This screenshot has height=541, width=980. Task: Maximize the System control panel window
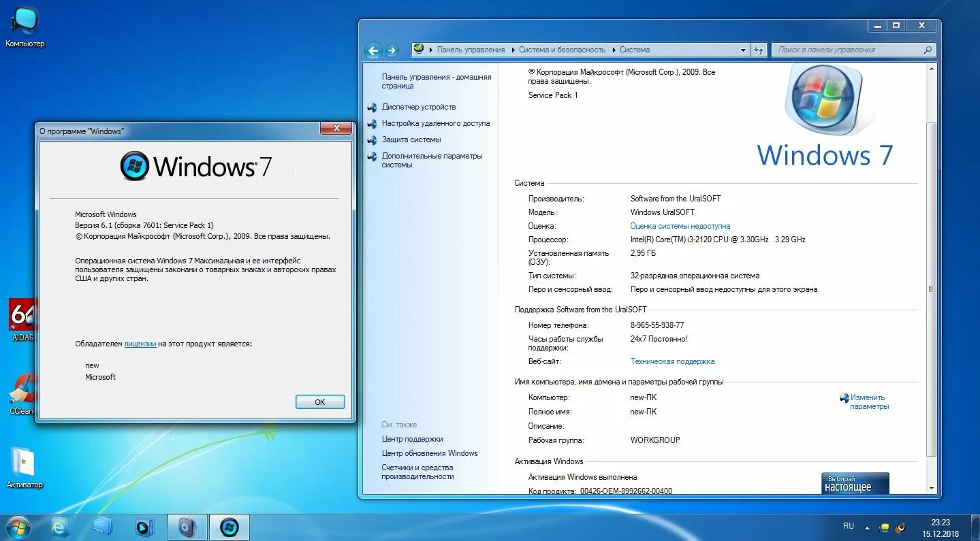click(896, 25)
